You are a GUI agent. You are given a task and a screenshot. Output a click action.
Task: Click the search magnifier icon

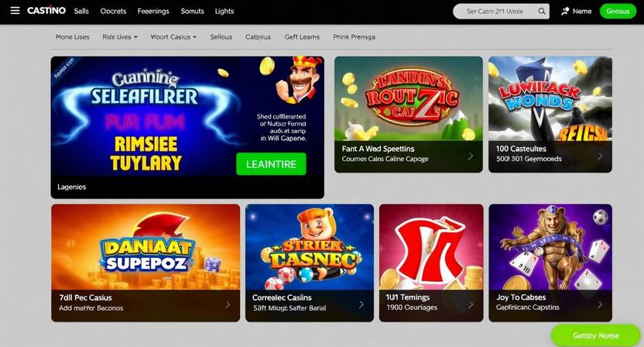coord(542,12)
